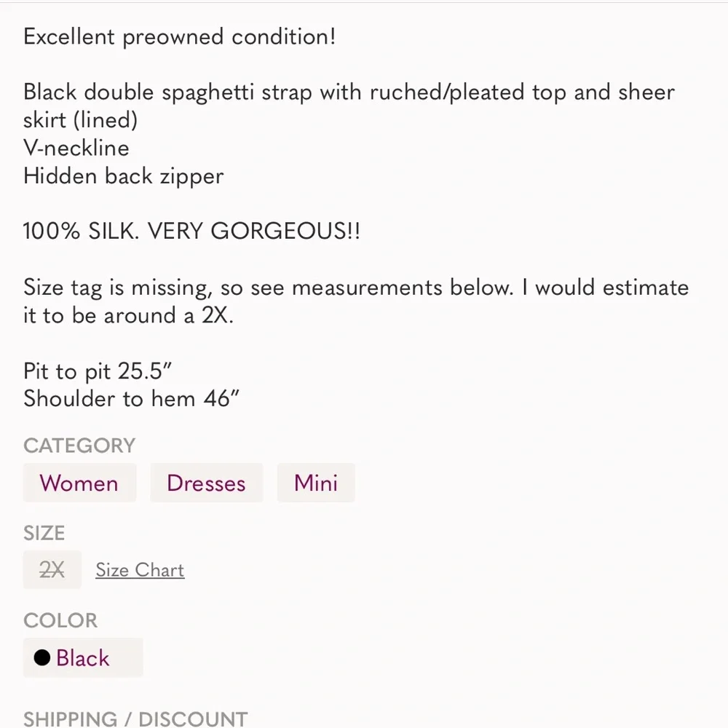
Task: Select the Black color tag label
Action: (x=82, y=658)
